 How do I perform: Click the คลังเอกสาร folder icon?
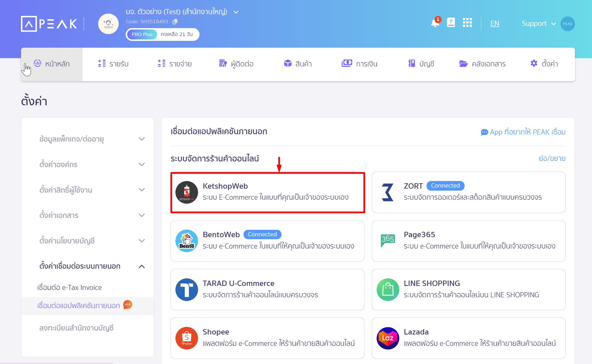[x=463, y=64]
